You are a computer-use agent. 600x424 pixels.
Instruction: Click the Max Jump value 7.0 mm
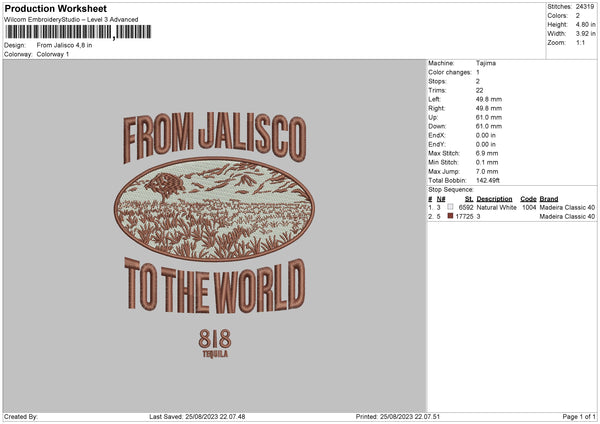pos(487,171)
